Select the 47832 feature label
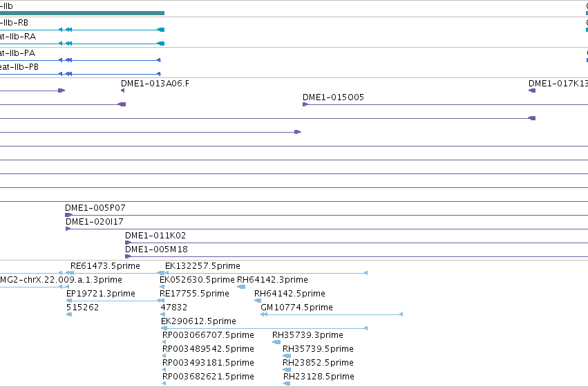588x387 pixels. (x=173, y=308)
